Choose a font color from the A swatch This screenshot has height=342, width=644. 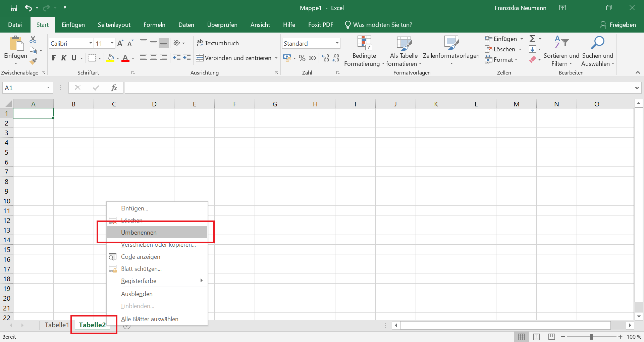[125, 58]
